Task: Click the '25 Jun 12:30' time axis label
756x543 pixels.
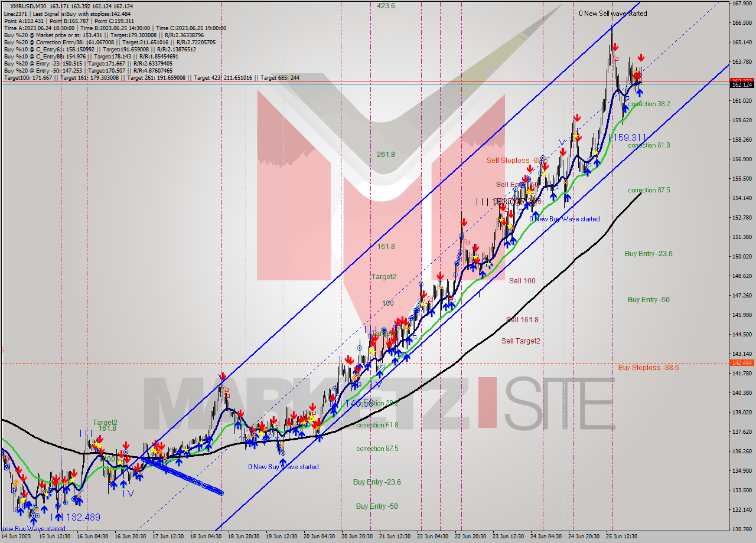Action: 621,537
